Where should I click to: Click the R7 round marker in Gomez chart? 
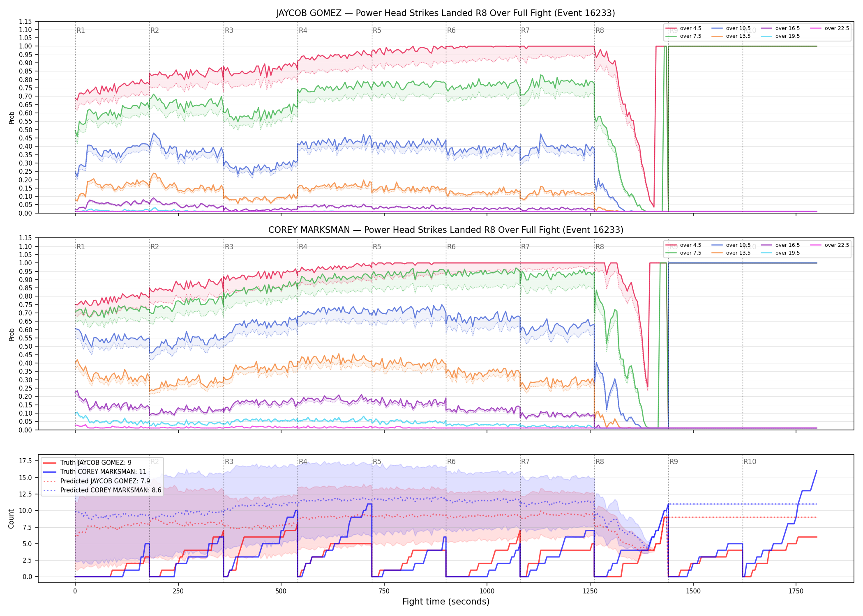[x=525, y=30]
